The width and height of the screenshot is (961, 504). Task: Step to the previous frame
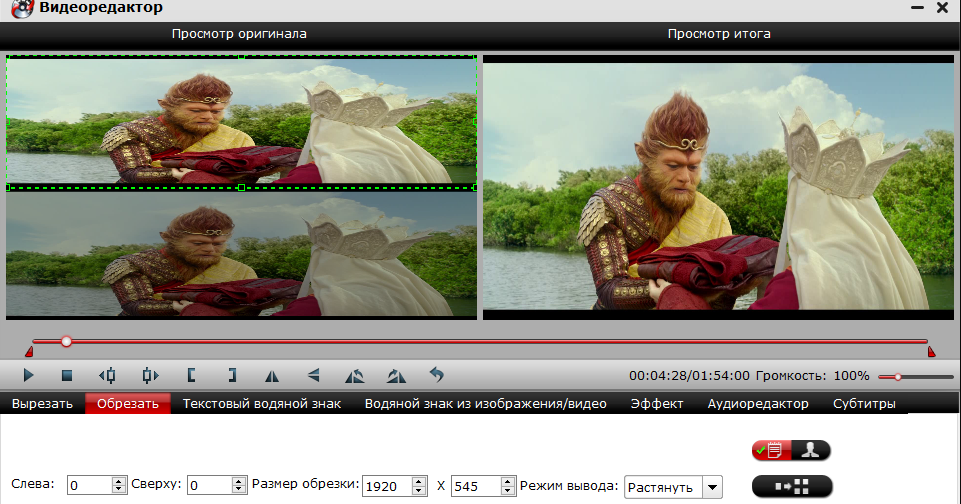(x=107, y=375)
